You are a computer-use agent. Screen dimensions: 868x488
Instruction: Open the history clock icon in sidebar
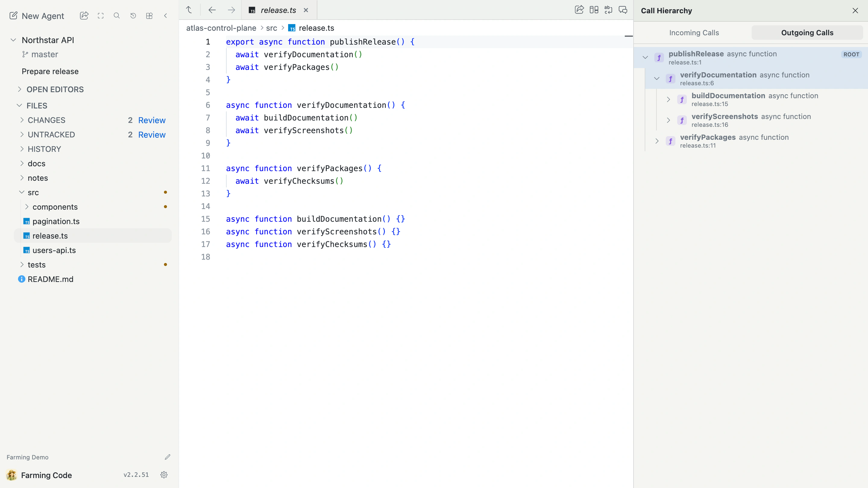tap(133, 15)
